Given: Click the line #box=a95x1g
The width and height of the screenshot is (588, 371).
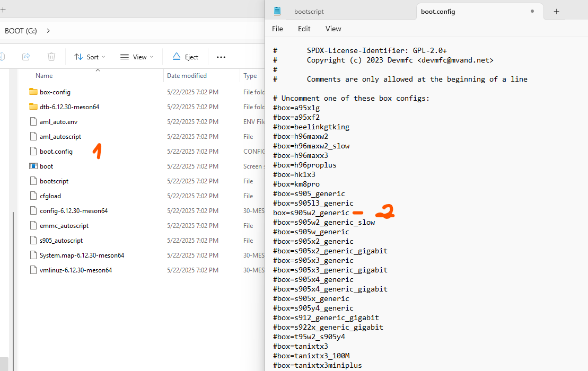Looking at the screenshot, I should point(296,108).
